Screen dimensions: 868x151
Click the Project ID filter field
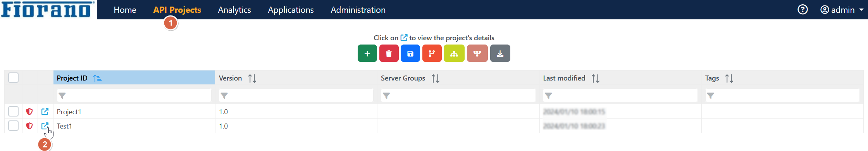(x=134, y=95)
